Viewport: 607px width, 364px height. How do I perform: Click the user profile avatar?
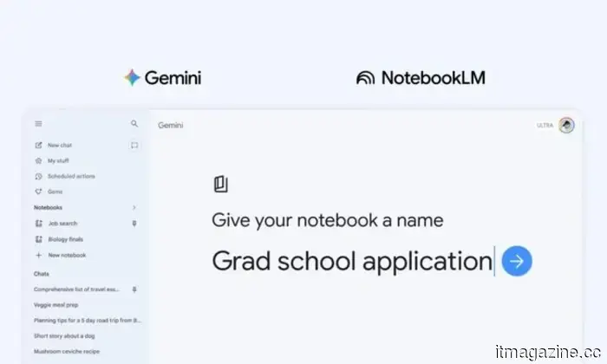[566, 126]
